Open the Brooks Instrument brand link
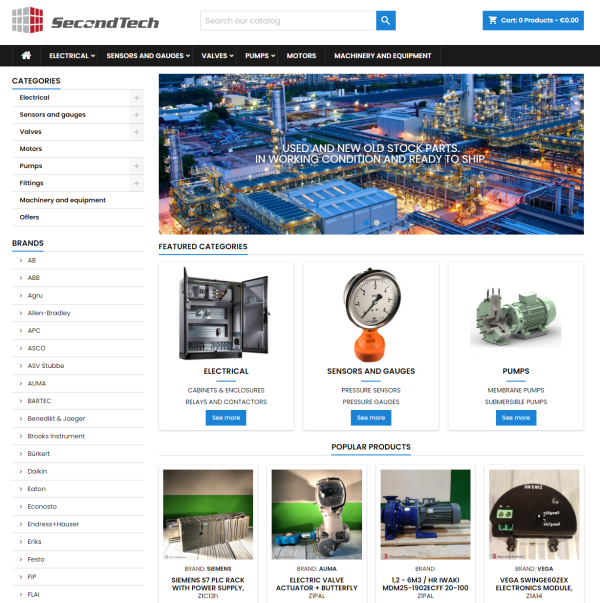This screenshot has height=603, width=600. point(56,436)
